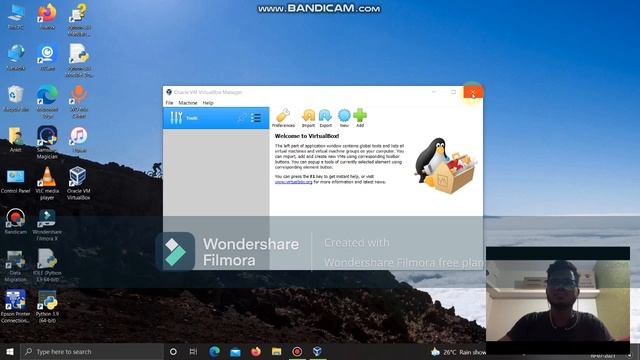Open the File menu in VirtualBox

click(169, 103)
